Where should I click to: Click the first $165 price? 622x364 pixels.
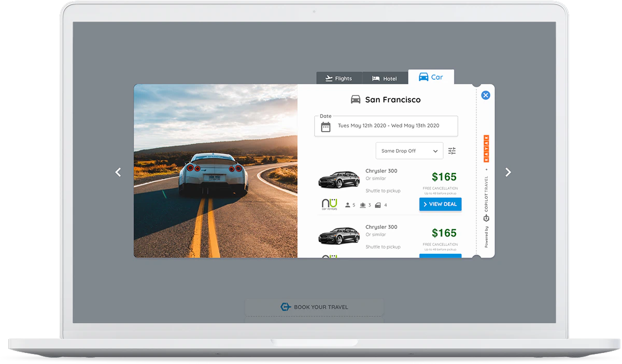click(444, 177)
